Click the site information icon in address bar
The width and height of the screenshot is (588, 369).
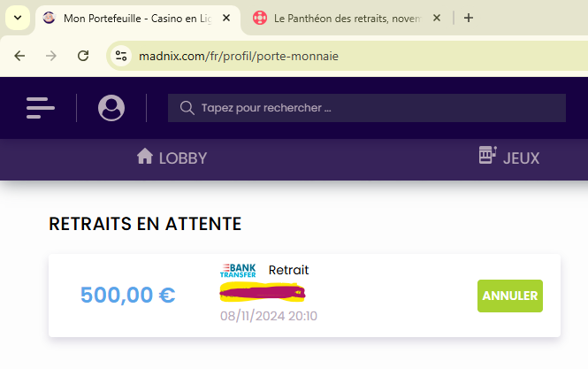coord(122,56)
